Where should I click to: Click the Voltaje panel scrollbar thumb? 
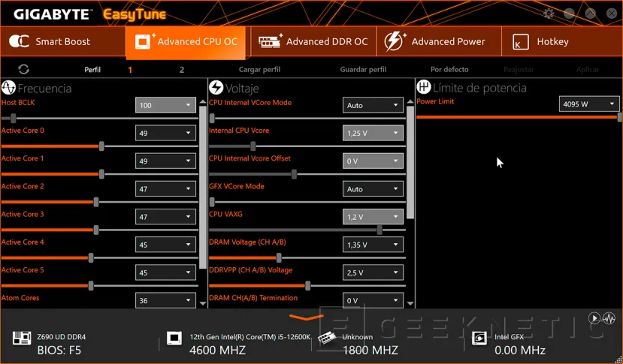[x=410, y=162]
